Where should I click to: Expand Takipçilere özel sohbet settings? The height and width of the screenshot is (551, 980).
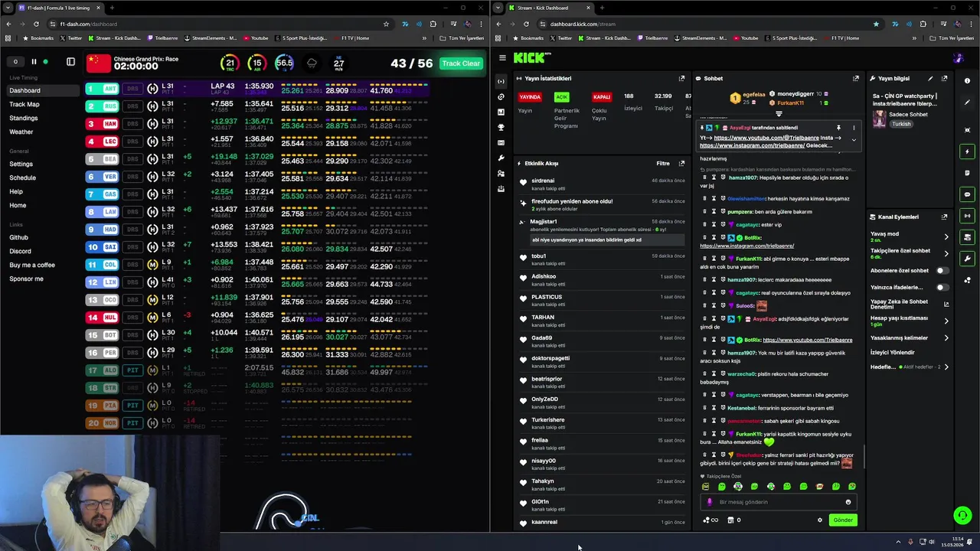click(946, 253)
